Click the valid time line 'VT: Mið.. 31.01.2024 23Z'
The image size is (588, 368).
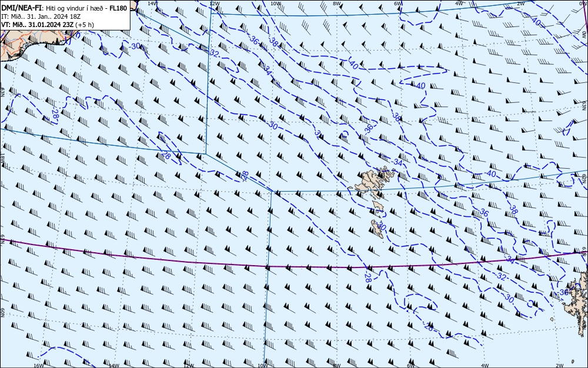tap(38, 25)
